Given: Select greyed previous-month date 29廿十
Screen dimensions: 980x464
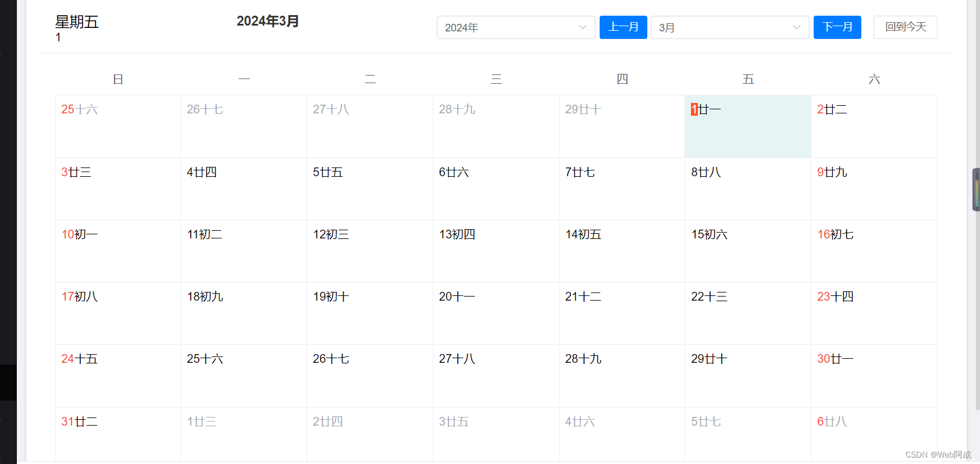Looking at the screenshot, I should 622,126.
